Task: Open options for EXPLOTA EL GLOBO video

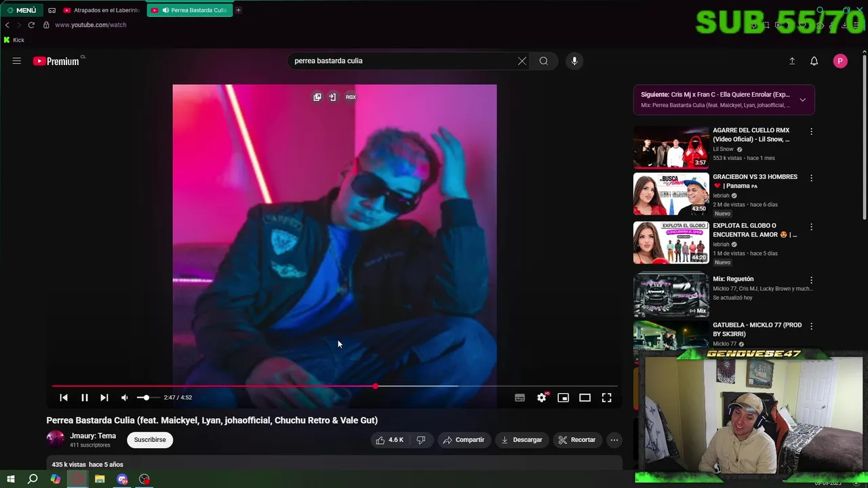Action: (x=811, y=227)
